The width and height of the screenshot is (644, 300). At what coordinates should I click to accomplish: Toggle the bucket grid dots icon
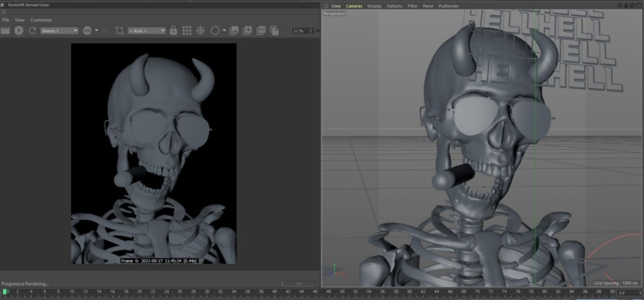[187, 30]
